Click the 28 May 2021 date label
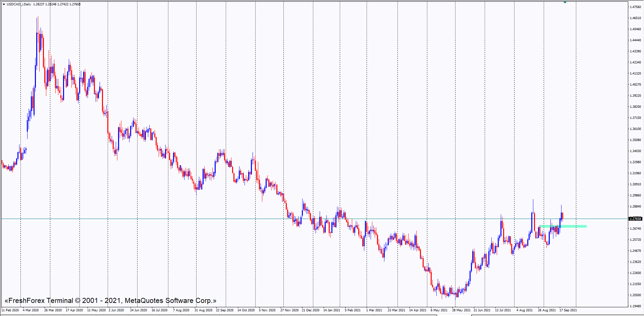Screen dimensions: 644x316 461,310
